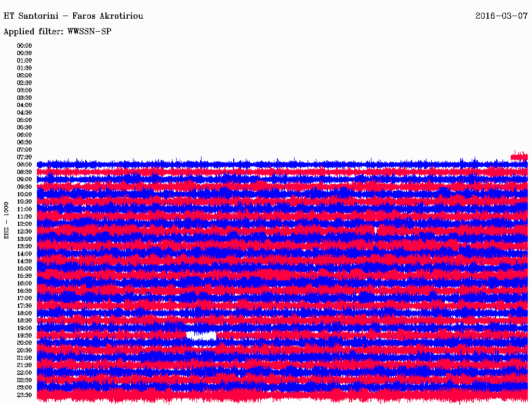Select the 03:30 time label

[x=24, y=98]
